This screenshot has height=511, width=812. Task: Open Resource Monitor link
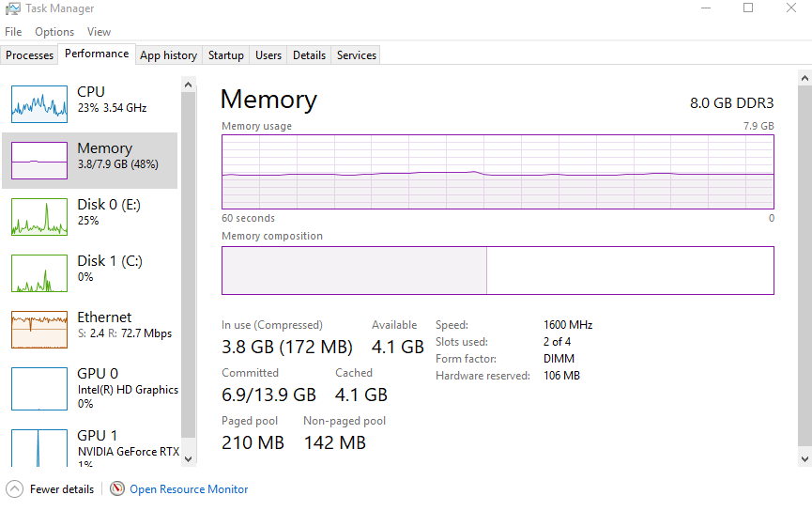pos(189,489)
